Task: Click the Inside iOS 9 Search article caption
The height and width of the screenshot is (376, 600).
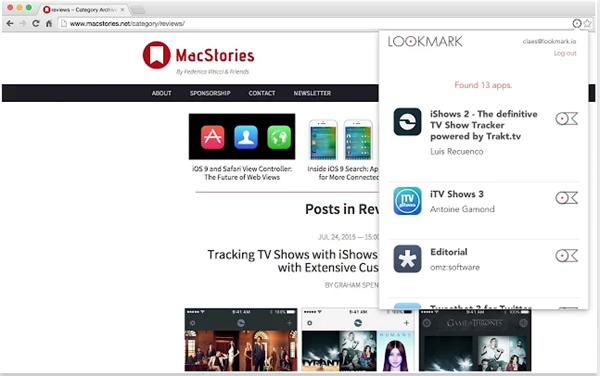Action: coord(343,173)
